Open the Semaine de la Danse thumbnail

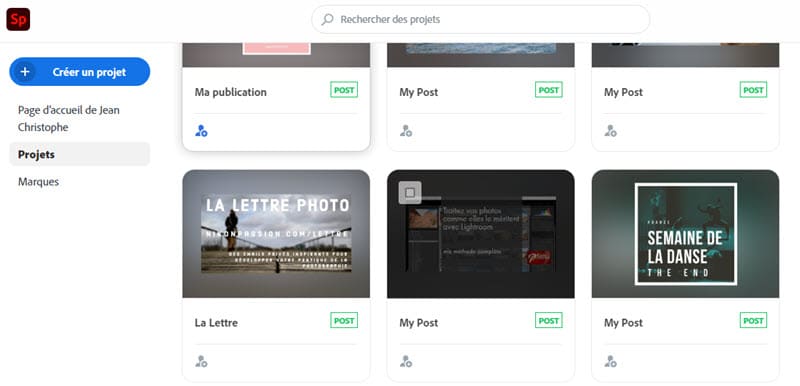click(x=685, y=234)
